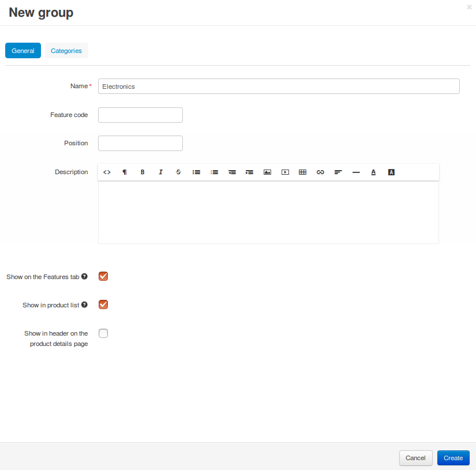Click the Create button
Image resolution: width=476 pixels, height=470 pixels.
click(x=453, y=458)
